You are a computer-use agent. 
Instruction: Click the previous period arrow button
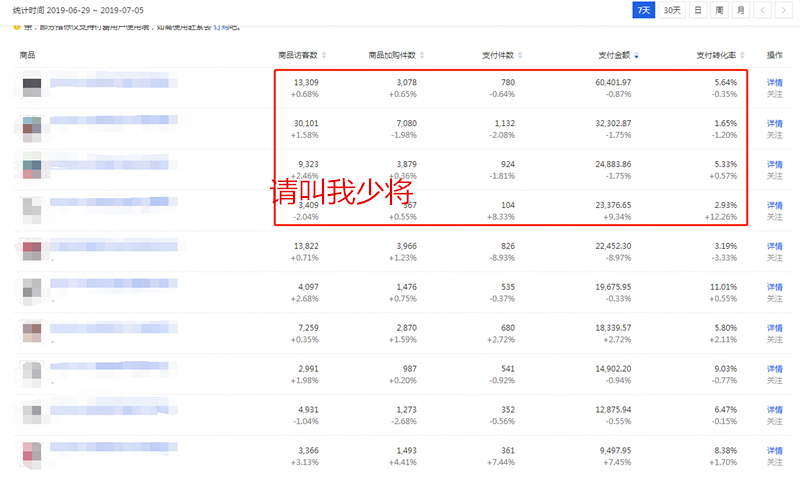coord(764,10)
